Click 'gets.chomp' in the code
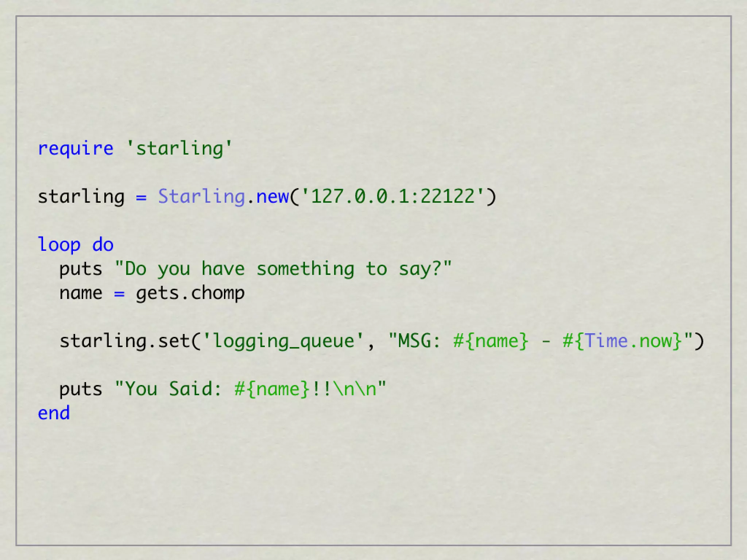The image size is (747, 560). point(190,293)
